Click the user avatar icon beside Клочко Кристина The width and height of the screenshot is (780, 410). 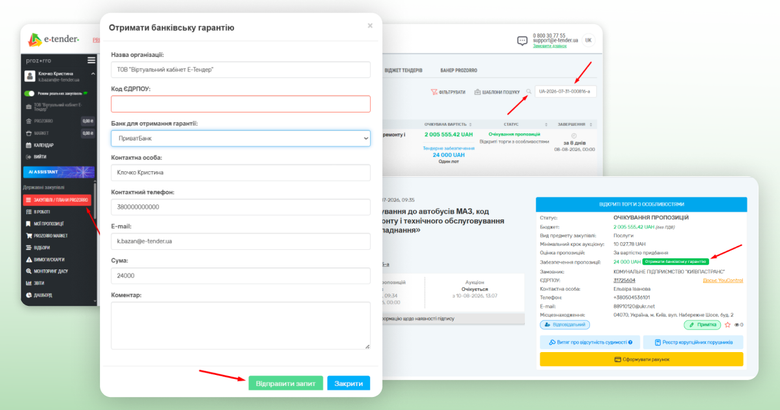tap(30, 76)
